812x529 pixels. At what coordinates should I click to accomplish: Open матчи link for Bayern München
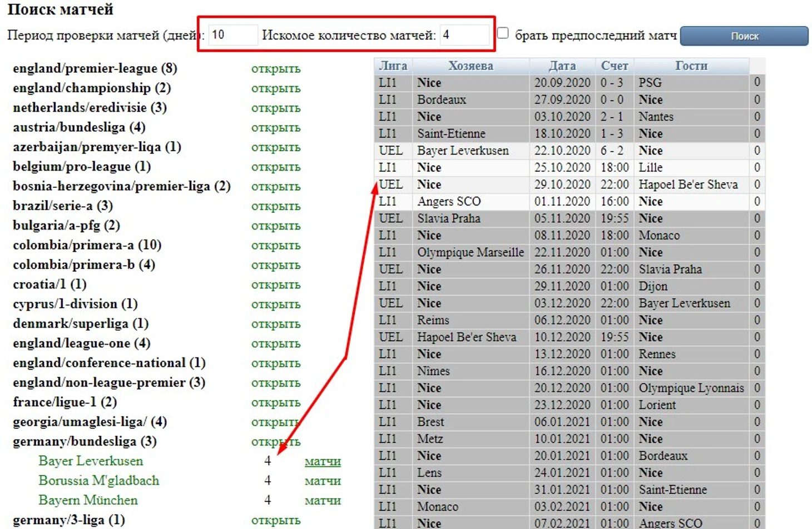click(x=323, y=500)
